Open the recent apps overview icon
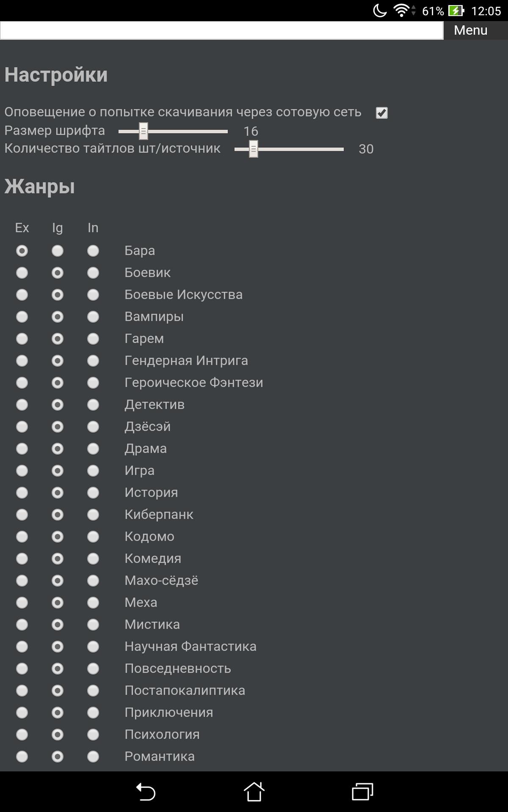This screenshot has height=812, width=508. tap(362, 791)
